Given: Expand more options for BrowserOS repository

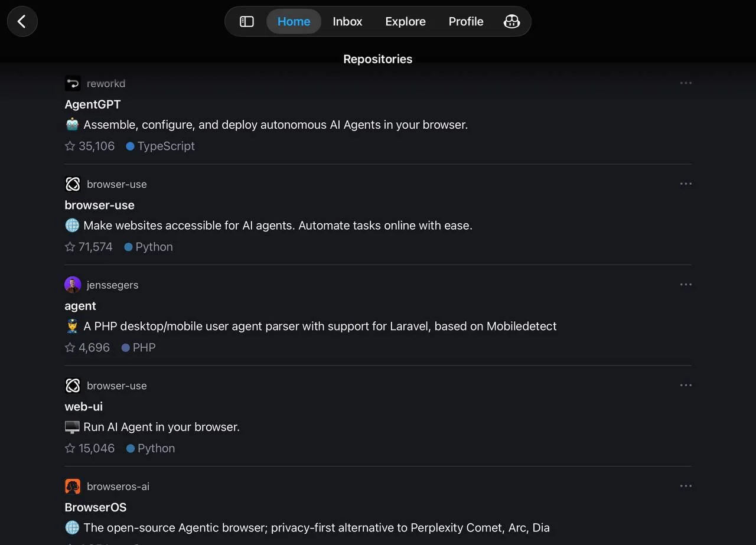Looking at the screenshot, I should tap(685, 486).
